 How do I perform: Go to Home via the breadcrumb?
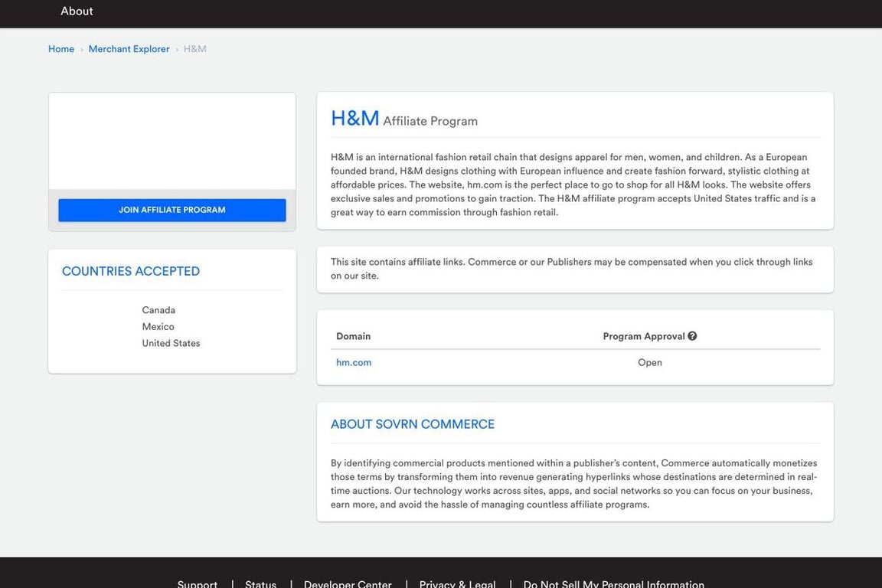(61, 49)
